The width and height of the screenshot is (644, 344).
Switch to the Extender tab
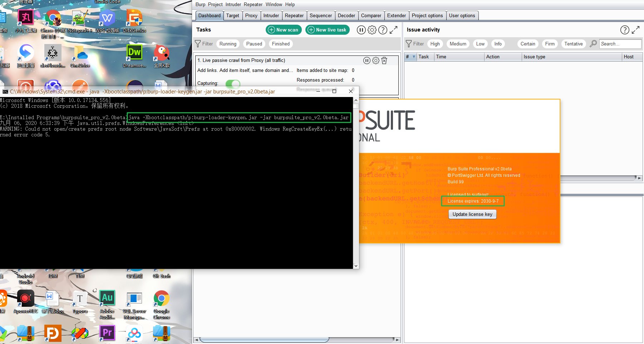click(397, 15)
